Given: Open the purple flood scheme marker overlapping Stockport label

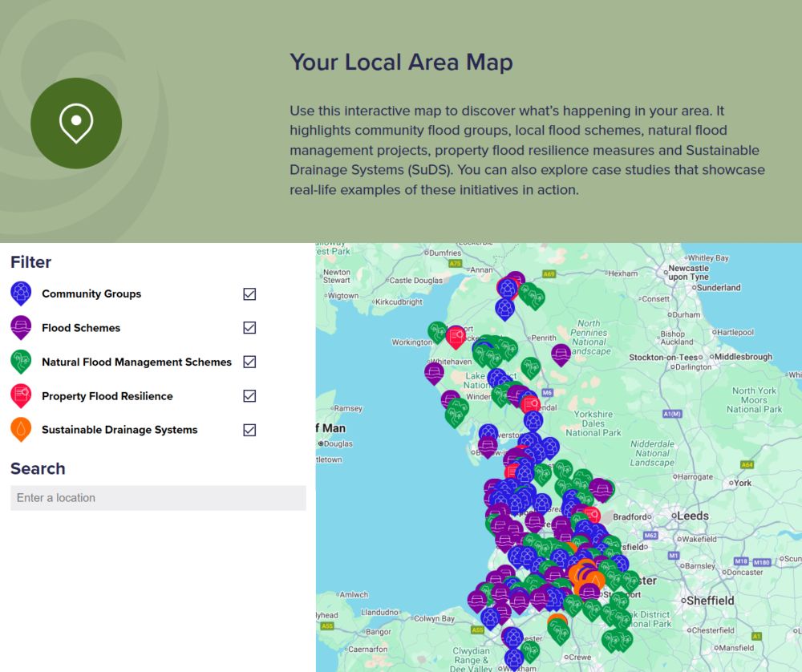Looking at the screenshot, I should click(589, 593).
